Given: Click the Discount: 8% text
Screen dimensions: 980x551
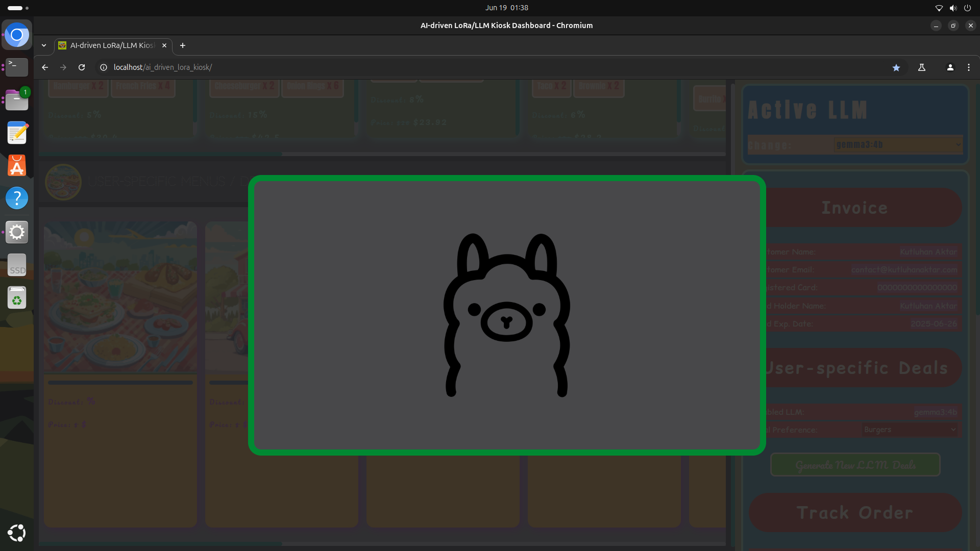Looking at the screenshot, I should click(x=397, y=99).
